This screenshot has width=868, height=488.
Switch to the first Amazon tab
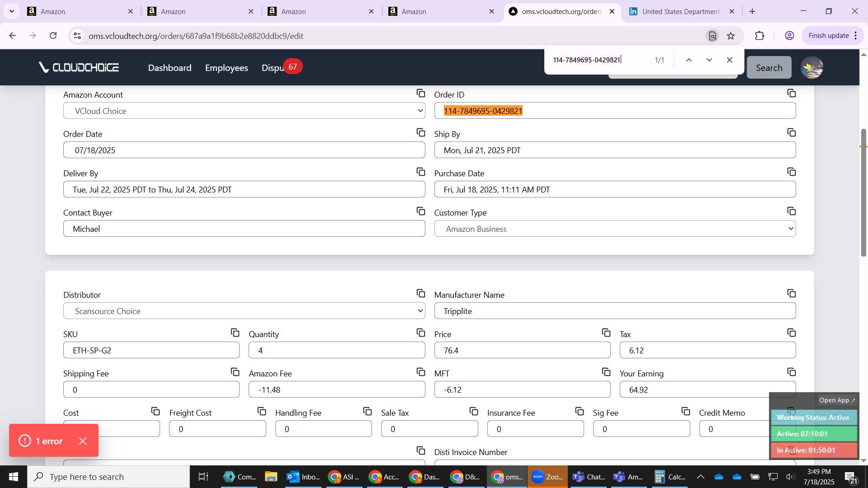[80, 11]
